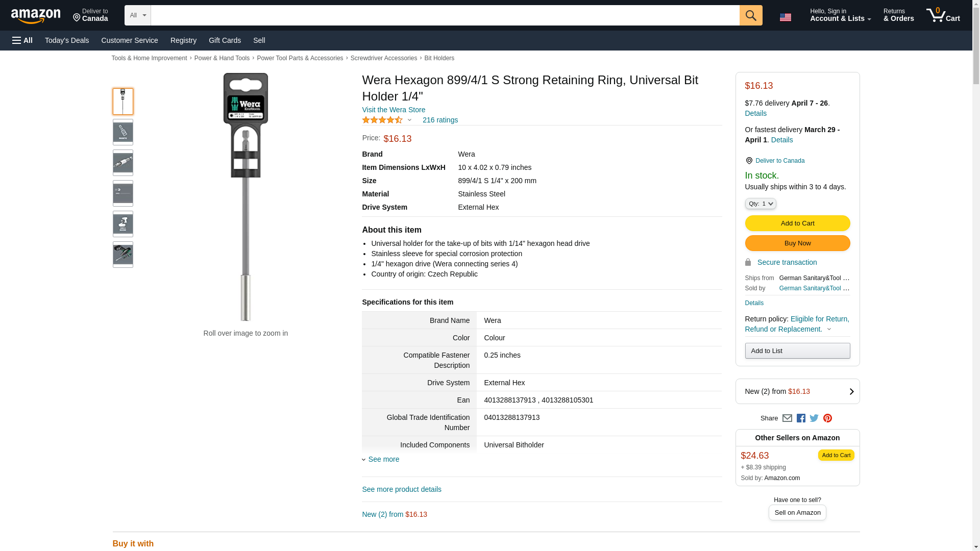980x551 pixels.
Task: Click the magnifying glass search button
Action: coord(750,15)
